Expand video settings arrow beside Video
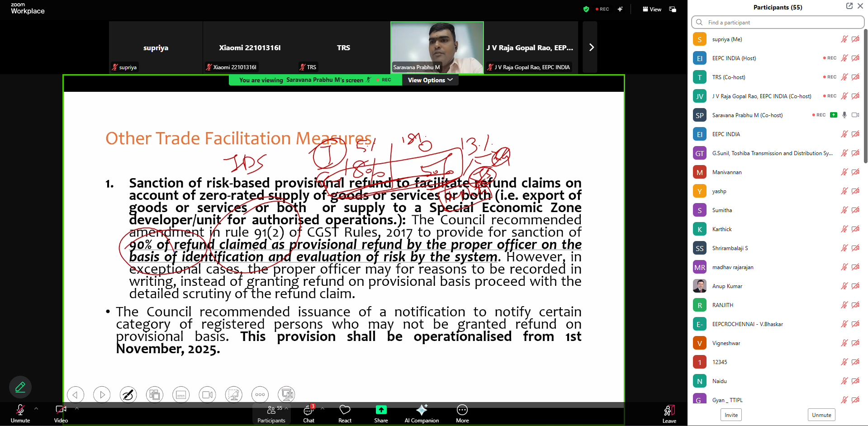Image resolution: width=868 pixels, height=426 pixels. pyautogui.click(x=77, y=408)
